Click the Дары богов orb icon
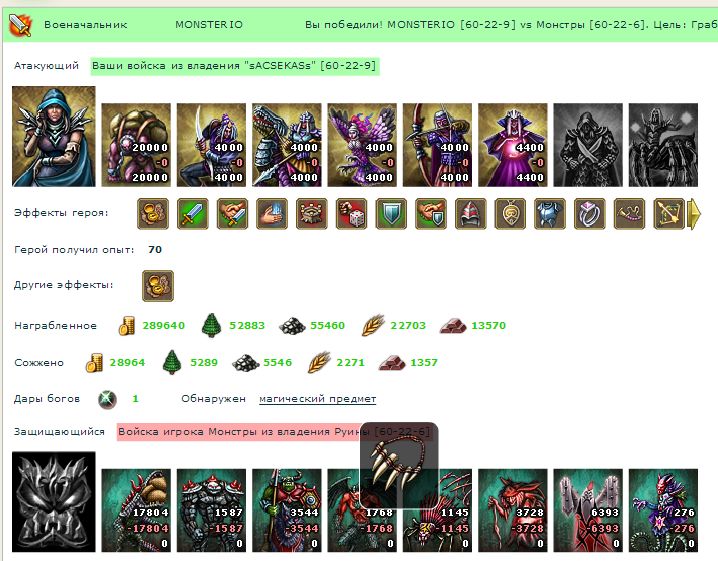This screenshot has height=561, width=718. click(108, 399)
